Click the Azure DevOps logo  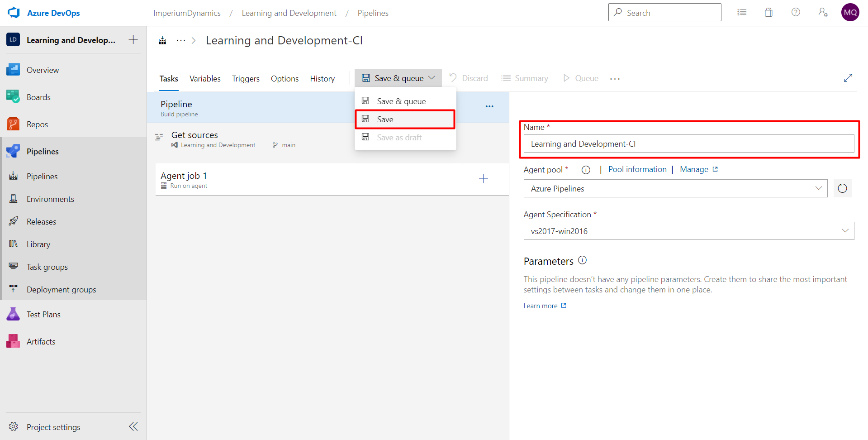point(14,12)
